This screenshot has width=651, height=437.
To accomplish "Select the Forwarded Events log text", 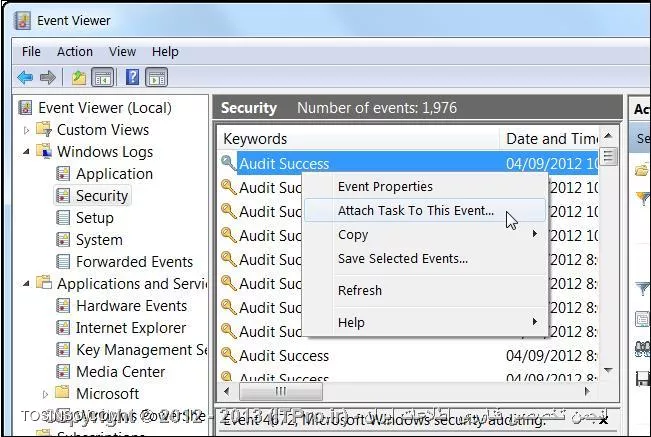I will pos(135,262).
